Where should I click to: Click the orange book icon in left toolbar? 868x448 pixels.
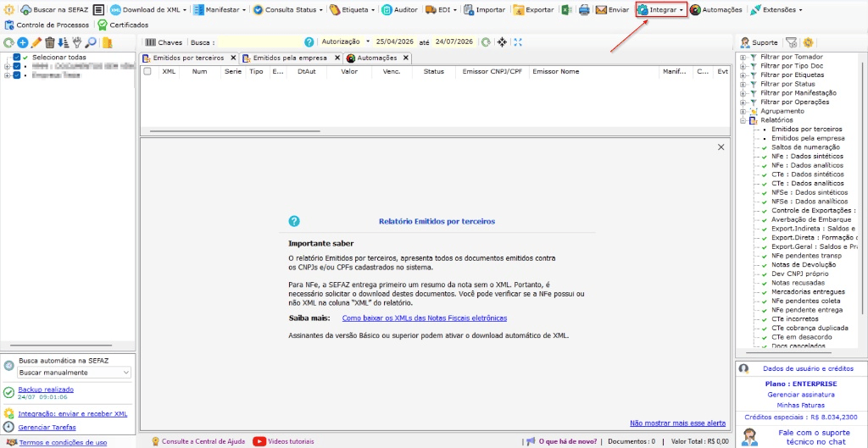108,42
